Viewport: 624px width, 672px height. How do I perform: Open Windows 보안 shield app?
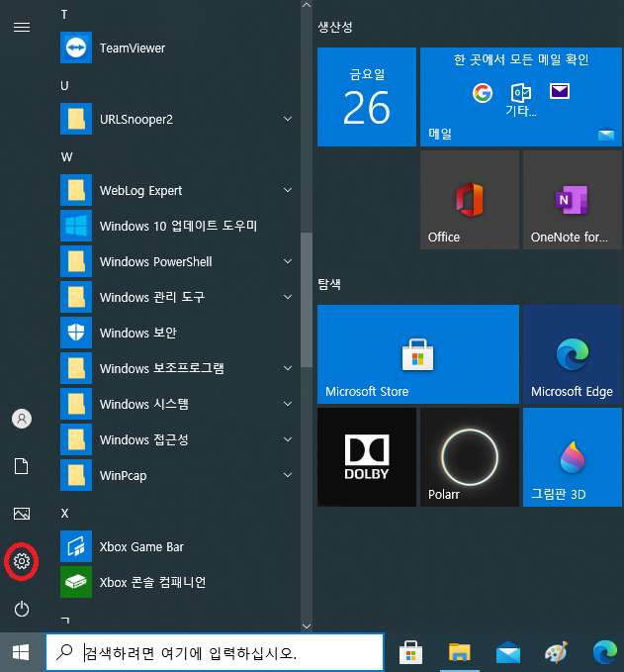pos(176,333)
